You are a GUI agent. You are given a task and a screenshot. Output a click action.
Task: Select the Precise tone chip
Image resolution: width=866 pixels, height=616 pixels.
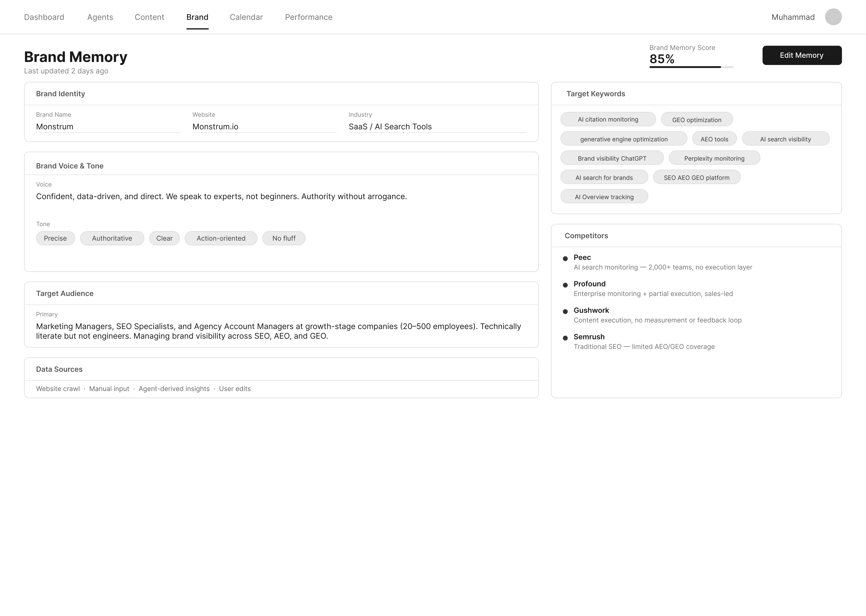(55, 238)
